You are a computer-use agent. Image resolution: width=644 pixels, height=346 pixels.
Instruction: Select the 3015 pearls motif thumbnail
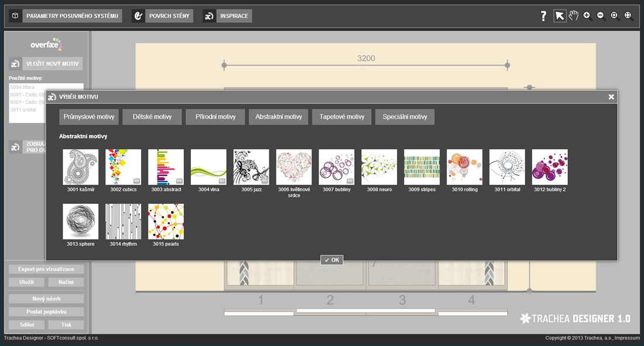pyautogui.click(x=166, y=221)
